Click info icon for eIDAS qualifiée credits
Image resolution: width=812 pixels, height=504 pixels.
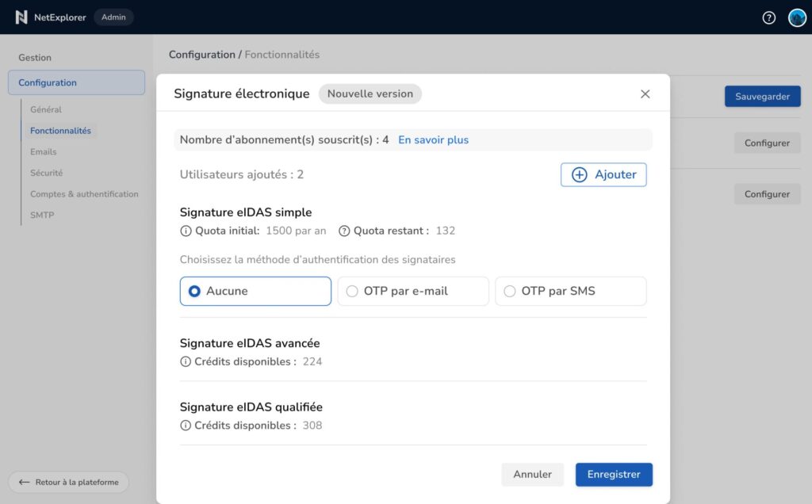tap(186, 426)
